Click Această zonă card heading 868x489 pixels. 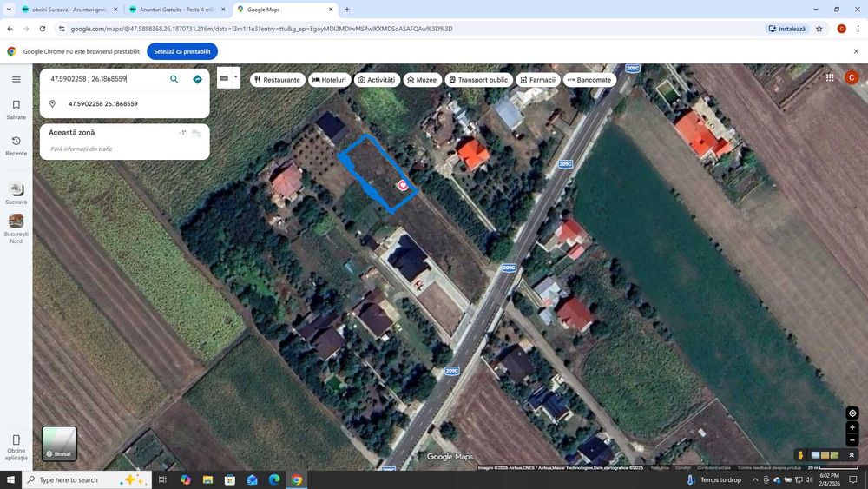coord(71,132)
